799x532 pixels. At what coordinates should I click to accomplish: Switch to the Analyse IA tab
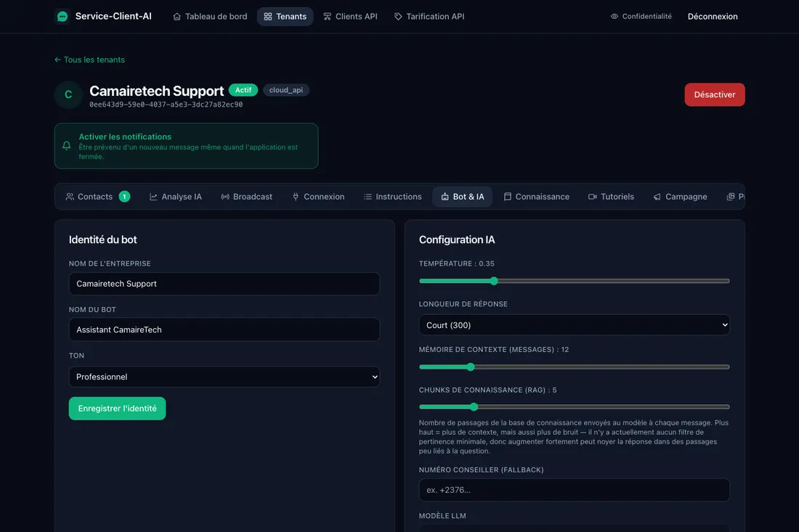176,197
